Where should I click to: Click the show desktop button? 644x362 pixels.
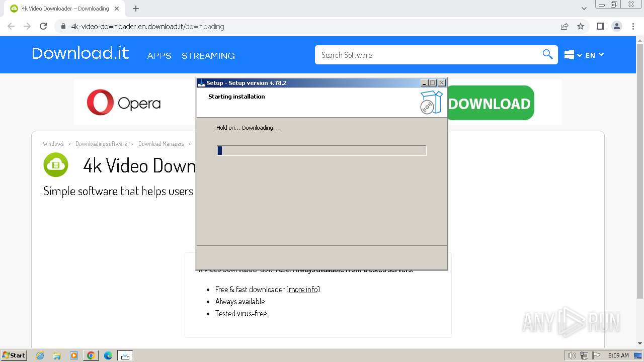pos(638,355)
